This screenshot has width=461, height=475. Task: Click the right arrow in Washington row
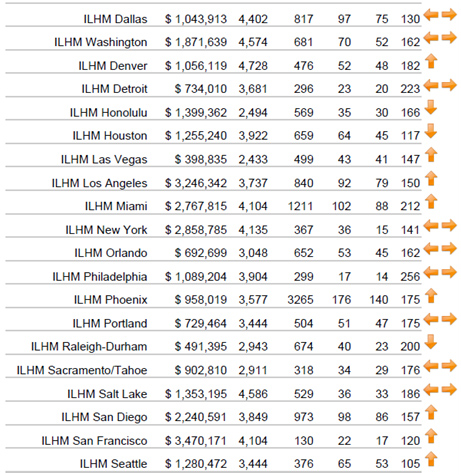[x=449, y=38]
